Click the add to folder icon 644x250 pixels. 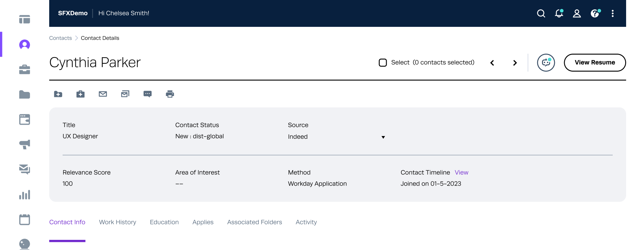click(x=58, y=94)
